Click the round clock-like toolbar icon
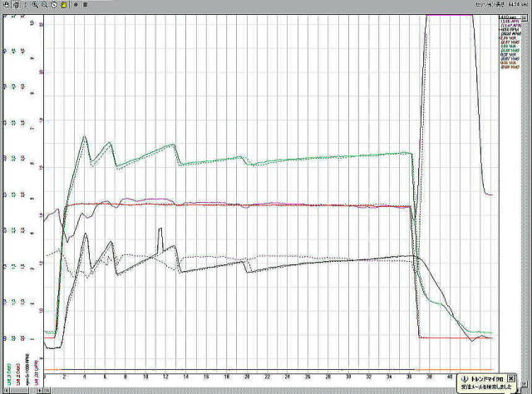 click(54, 5)
